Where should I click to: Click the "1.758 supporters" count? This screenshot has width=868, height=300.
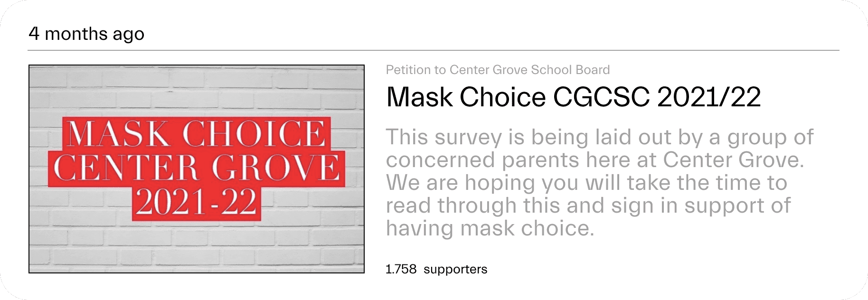pyautogui.click(x=436, y=269)
